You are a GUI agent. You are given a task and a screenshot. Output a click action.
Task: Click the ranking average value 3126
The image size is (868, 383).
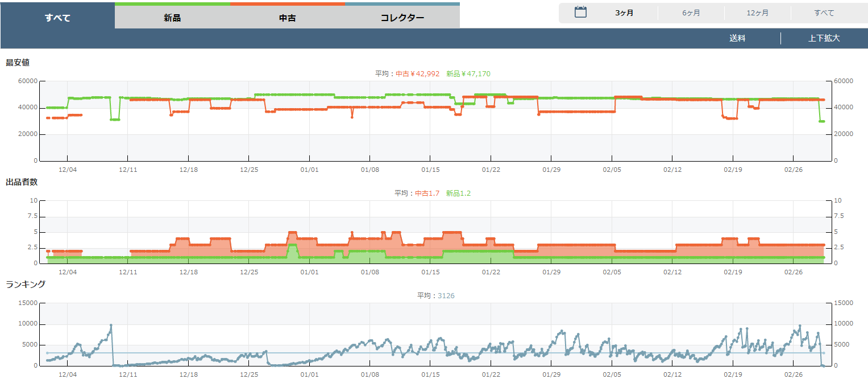(x=446, y=295)
